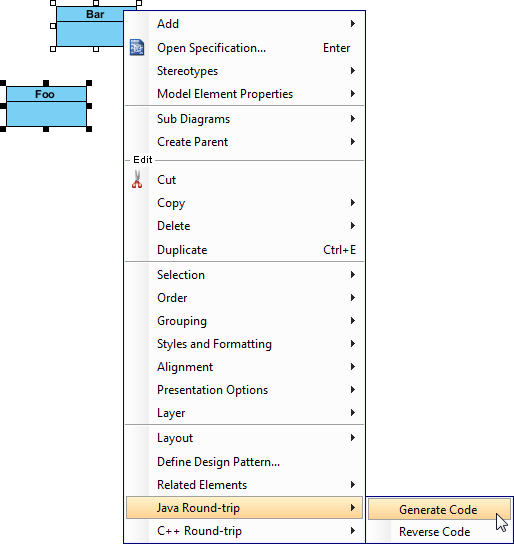
Task: Click the Bar class name label
Action: 95,14
